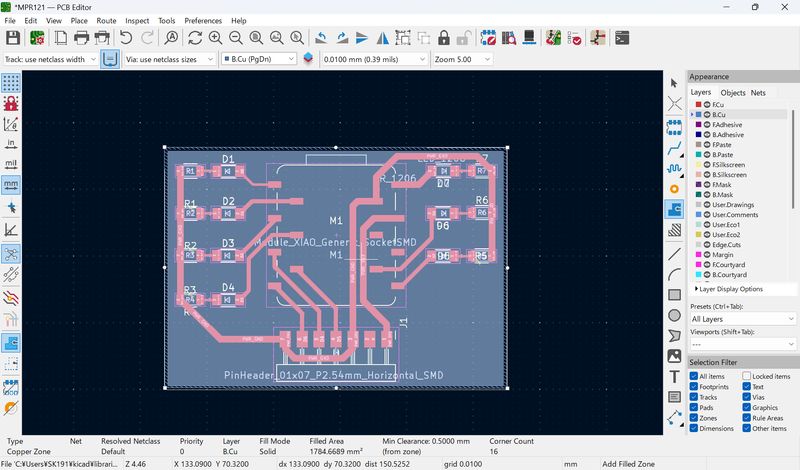
Task: Click the Plot icon
Action: click(103, 38)
